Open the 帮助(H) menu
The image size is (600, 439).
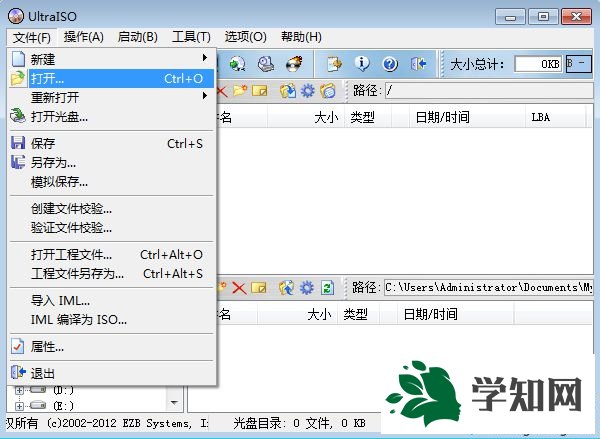301,37
